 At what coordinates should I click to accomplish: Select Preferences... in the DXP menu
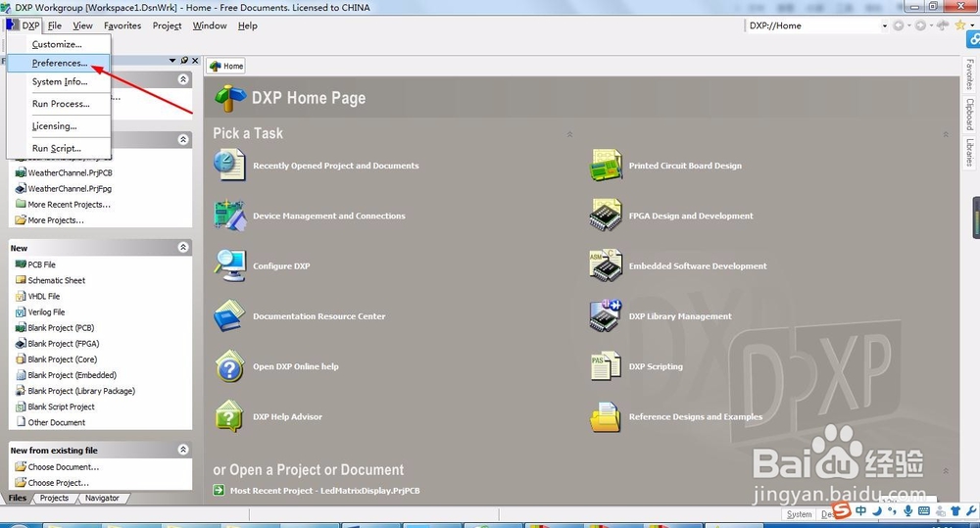pos(59,63)
